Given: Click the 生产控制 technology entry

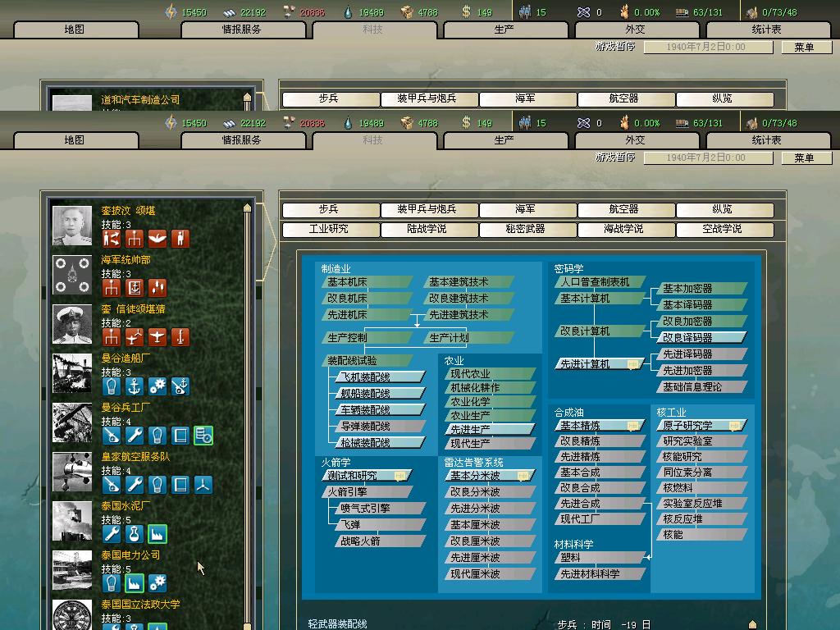Looking at the screenshot, I should [x=367, y=338].
